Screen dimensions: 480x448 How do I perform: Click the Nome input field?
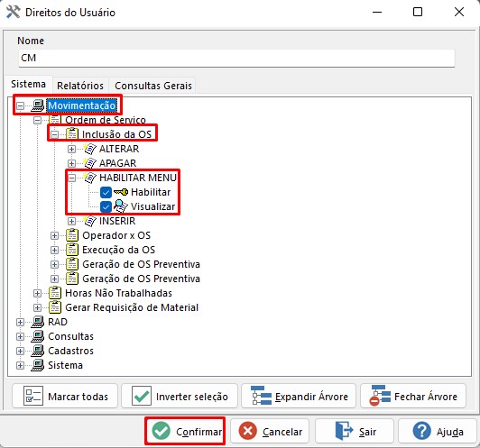(236, 58)
